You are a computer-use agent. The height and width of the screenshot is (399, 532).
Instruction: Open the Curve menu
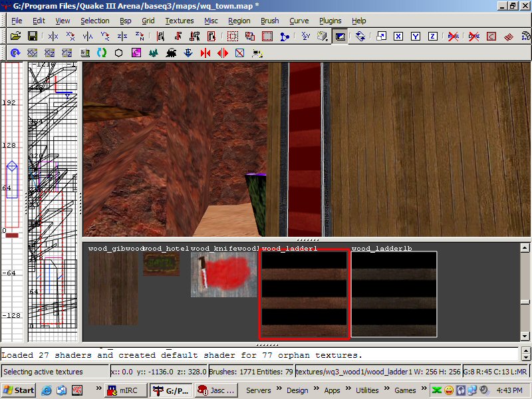tap(299, 21)
